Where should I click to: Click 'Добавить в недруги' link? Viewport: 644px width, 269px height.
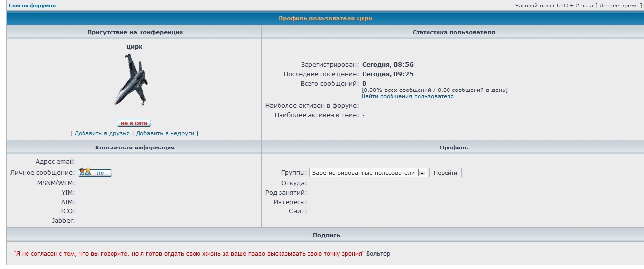[165, 133]
